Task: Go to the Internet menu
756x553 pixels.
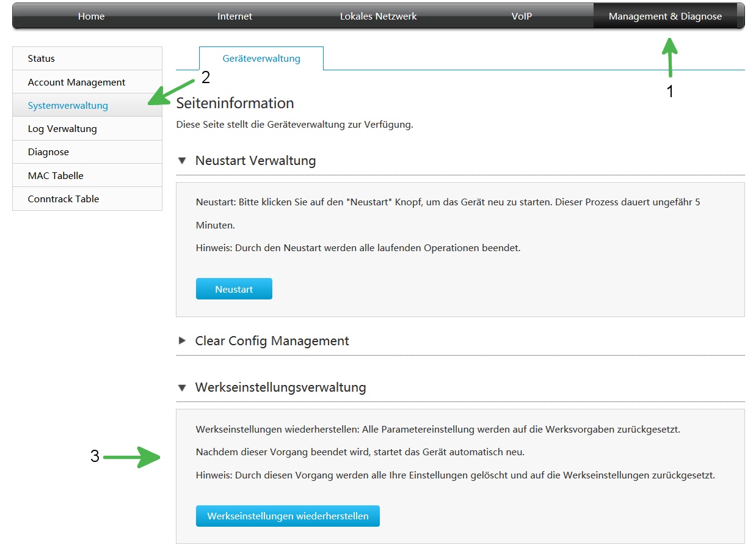Action: coord(234,16)
